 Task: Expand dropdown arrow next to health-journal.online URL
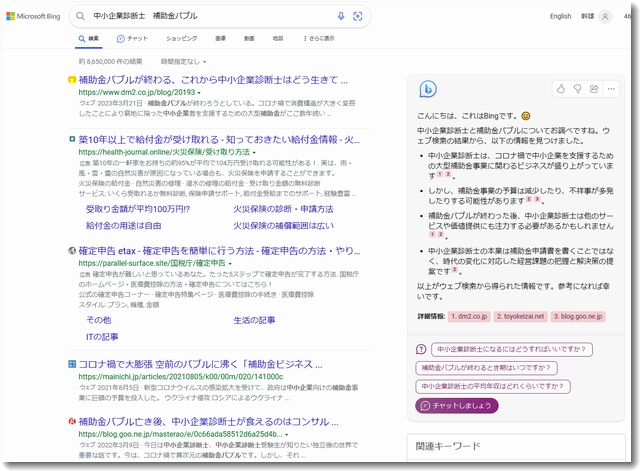tap(254, 153)
